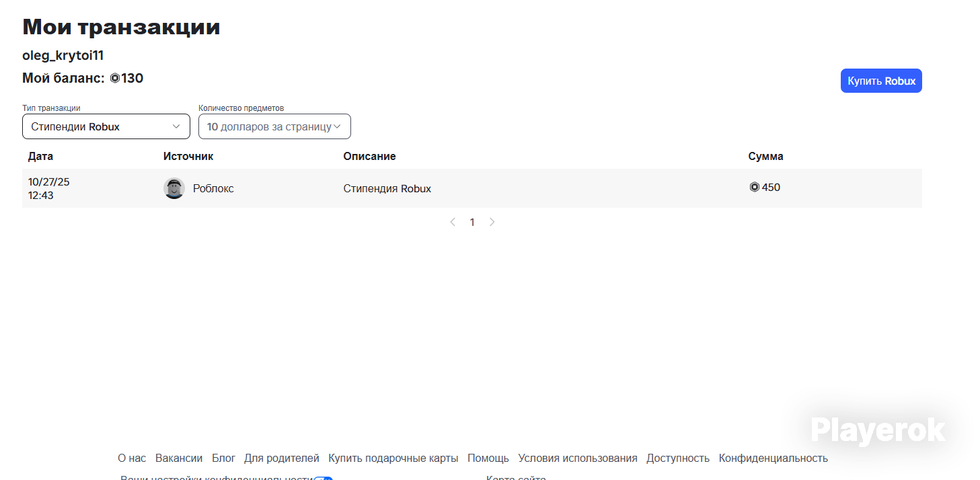The height and width of the screenshot is (480, 980).
Task: Click the username "oleg_krytoi11"
Action: (63, 56)
